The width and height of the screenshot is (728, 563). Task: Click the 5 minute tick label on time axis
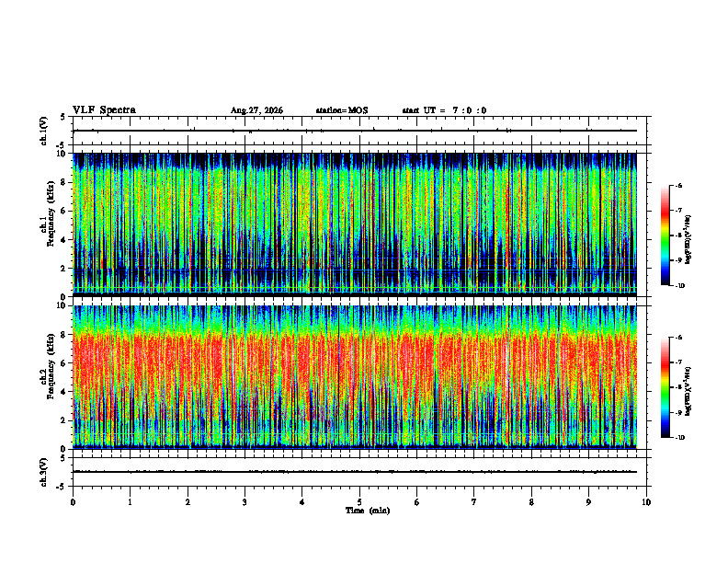coord(359,502)
